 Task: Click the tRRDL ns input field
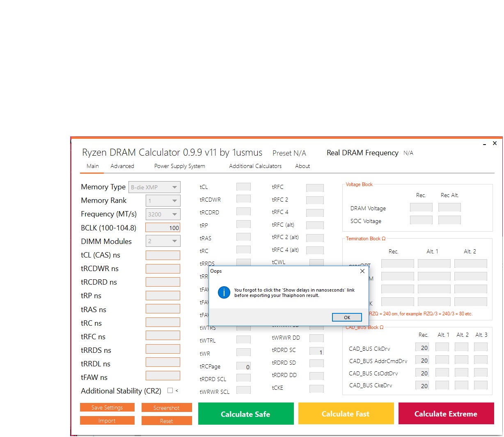point(163,362)
